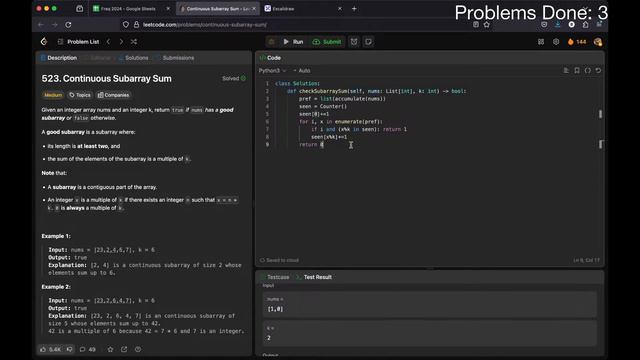Click the Ln 9 cursor position status
Image resolution: width=640 pixels, height=360 pixels.
tap(587, 260)
